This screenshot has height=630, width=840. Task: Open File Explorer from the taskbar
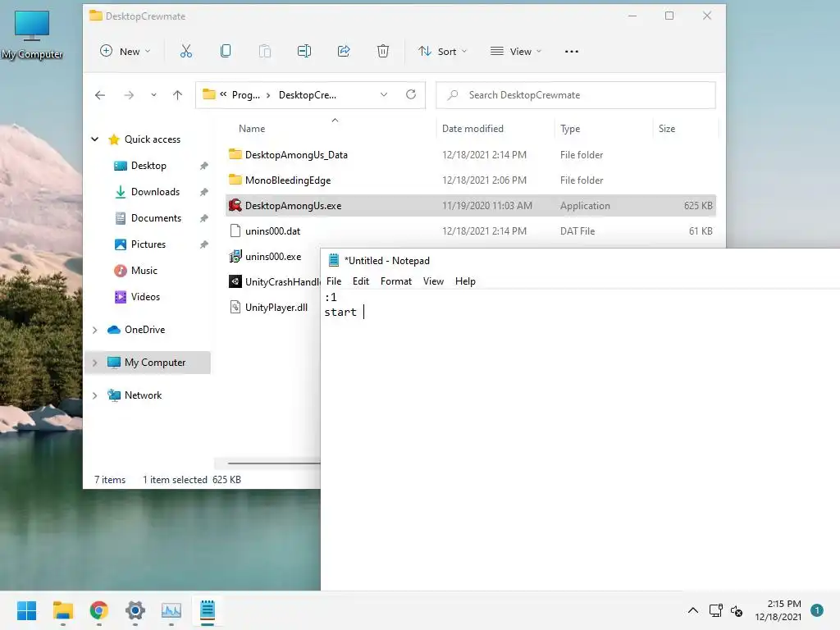tap(62, 610)
